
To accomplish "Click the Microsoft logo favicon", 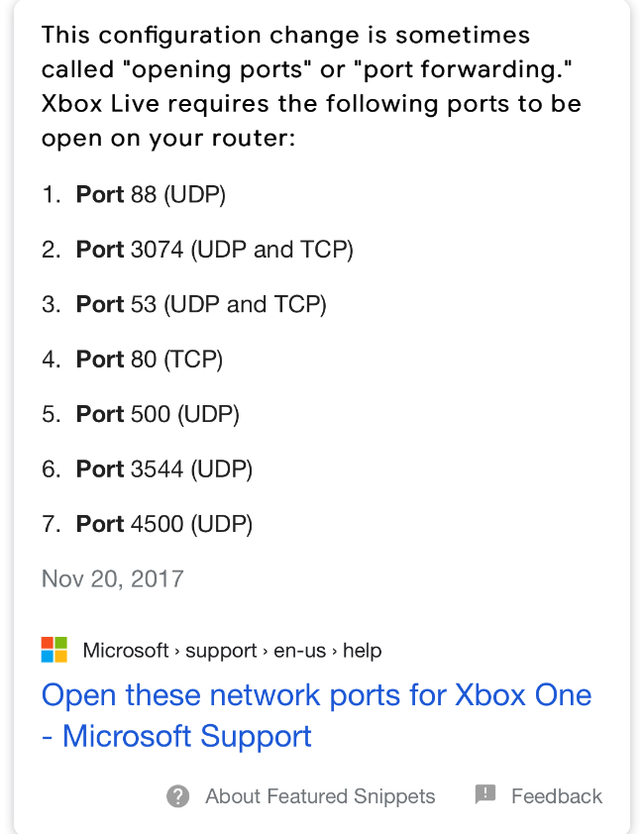I will click(x=54, y=650).
